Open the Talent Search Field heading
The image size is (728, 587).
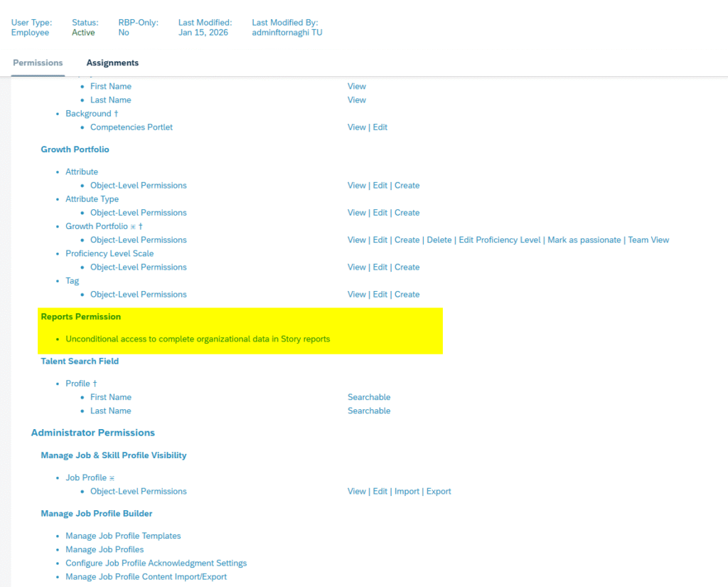click(x=80, y=361)
